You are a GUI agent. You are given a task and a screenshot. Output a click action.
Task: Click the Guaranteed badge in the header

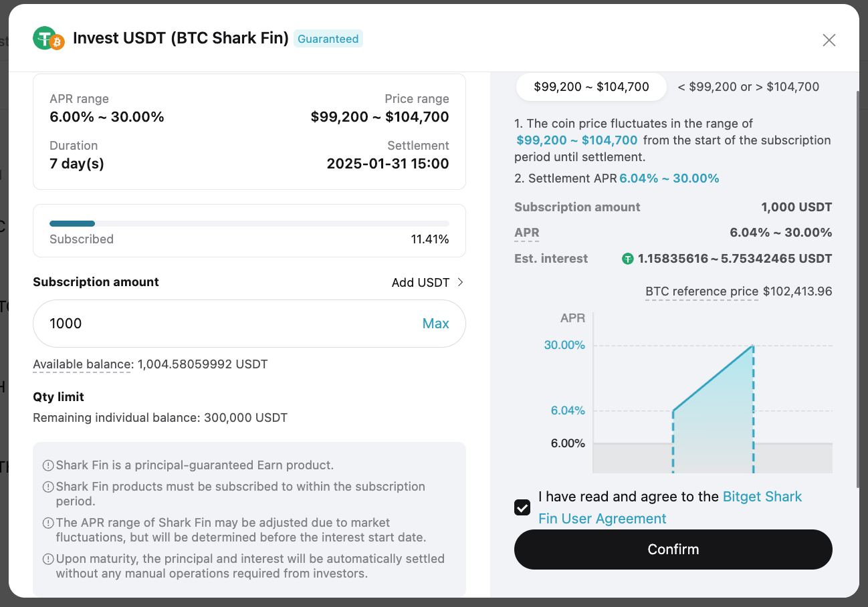[x=328, y=39]
